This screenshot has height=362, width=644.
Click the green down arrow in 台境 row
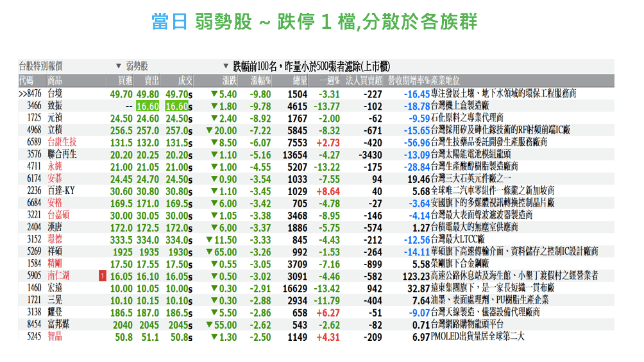(213, 94)
